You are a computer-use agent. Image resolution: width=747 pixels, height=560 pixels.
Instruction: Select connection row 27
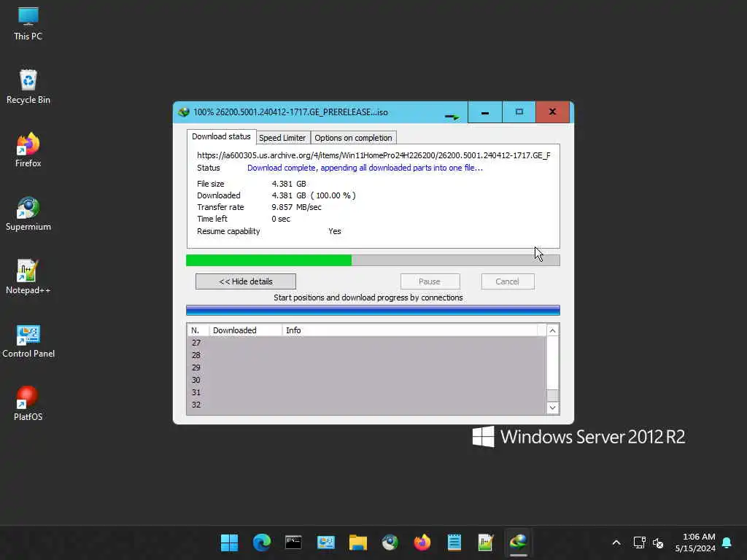pos(367,343)
